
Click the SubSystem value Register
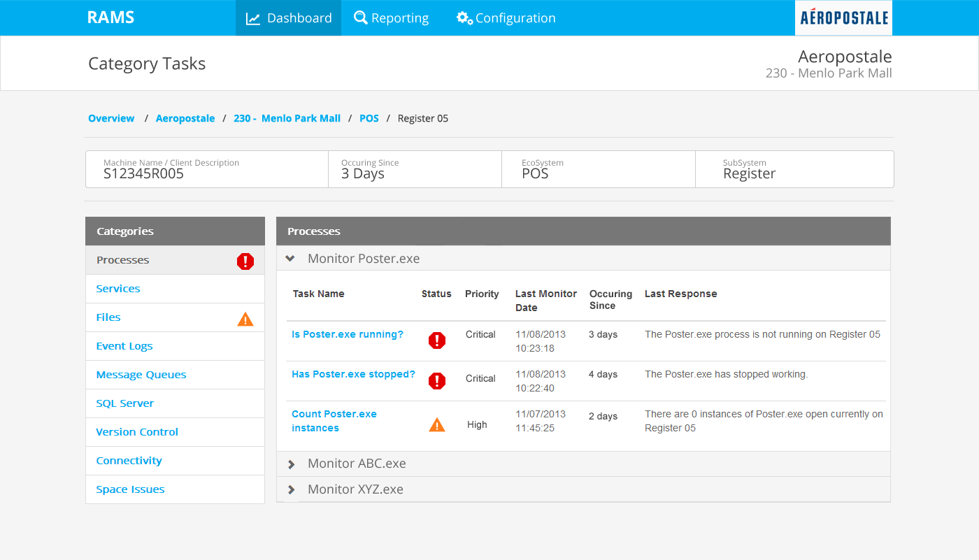(750, 174)
